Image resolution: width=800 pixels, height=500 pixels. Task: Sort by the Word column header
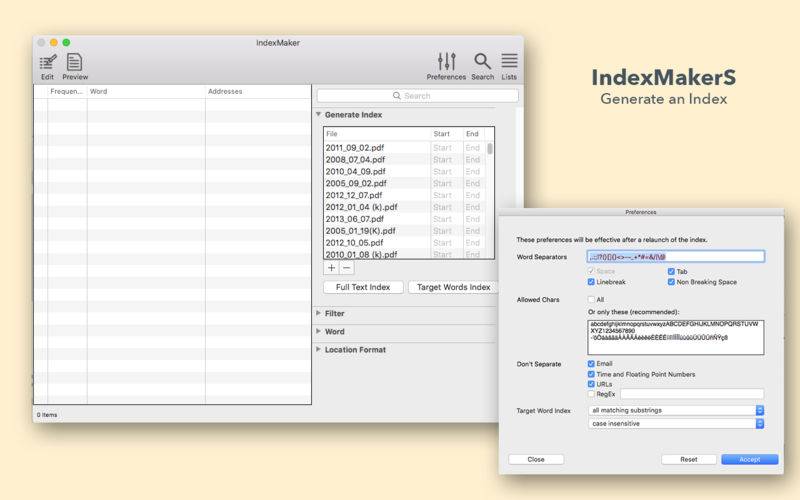(145, 92)
